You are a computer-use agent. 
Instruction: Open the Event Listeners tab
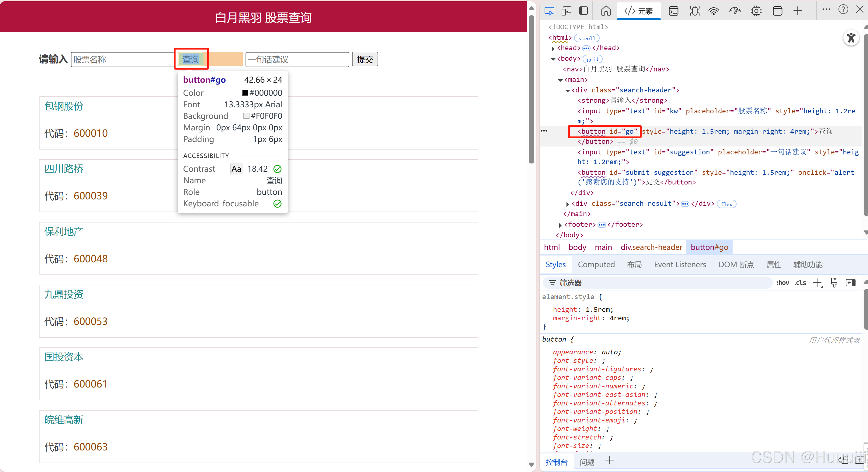coord(680,265)
